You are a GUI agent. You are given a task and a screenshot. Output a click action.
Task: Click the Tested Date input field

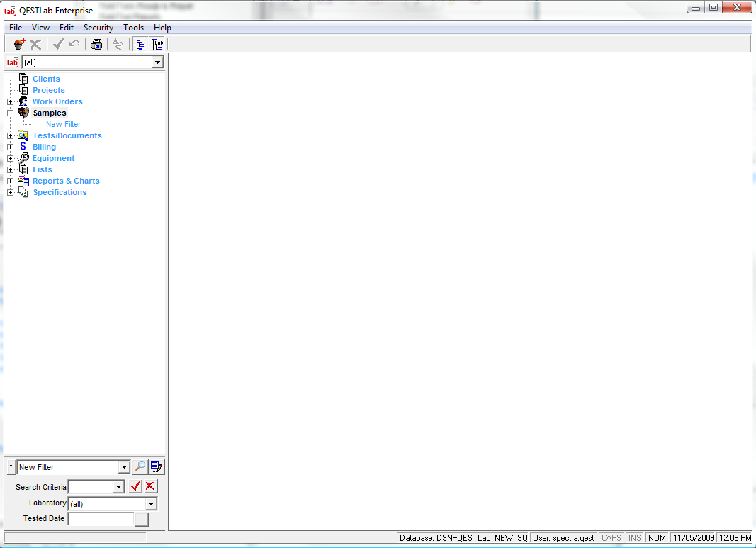coord(101,519)
